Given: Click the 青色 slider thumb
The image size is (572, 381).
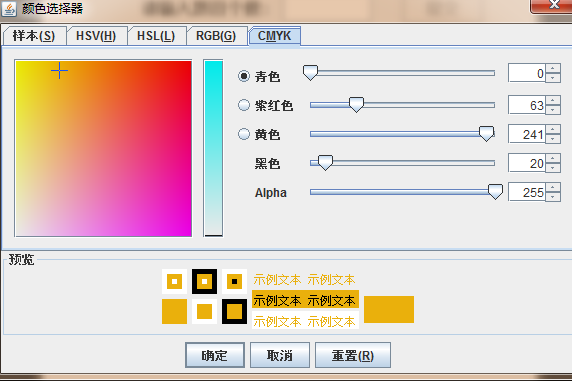Looking at the screenshot, I should click(310, 73).
